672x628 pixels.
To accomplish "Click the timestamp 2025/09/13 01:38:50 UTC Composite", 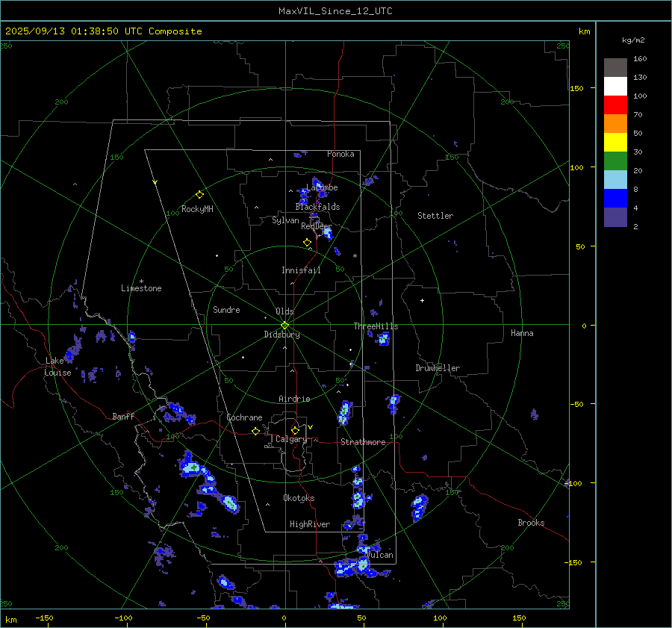I will (x=103, y=31).
